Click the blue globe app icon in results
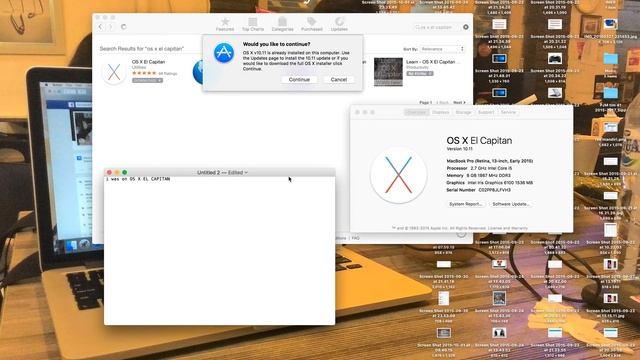Viewport: 640px width, 360px height. [198, 72]
